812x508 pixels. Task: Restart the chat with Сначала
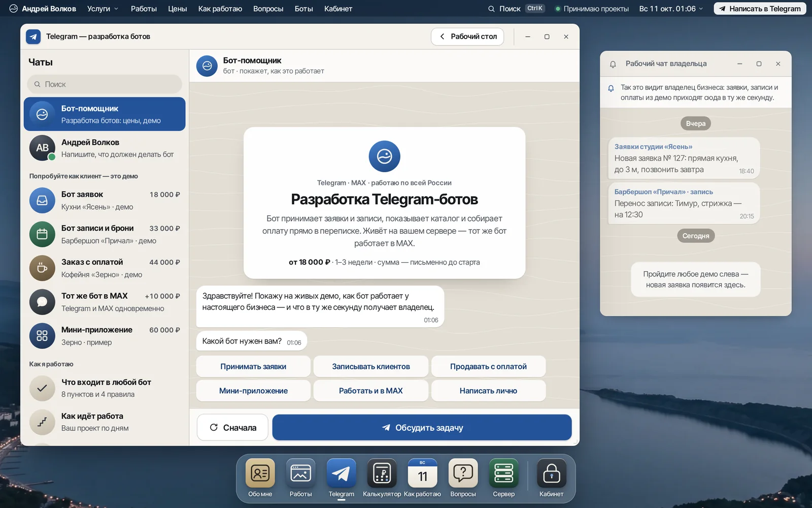click(x=232, y=428)
